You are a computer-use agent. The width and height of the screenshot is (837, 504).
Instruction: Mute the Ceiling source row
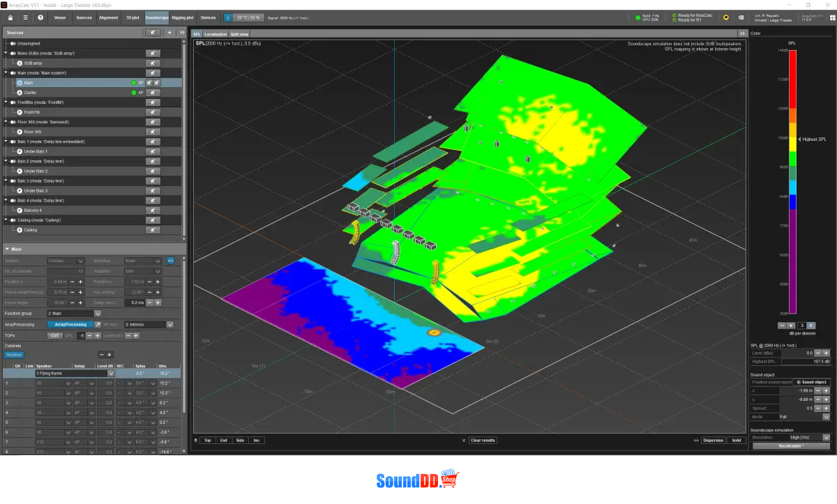coord(153,229)
